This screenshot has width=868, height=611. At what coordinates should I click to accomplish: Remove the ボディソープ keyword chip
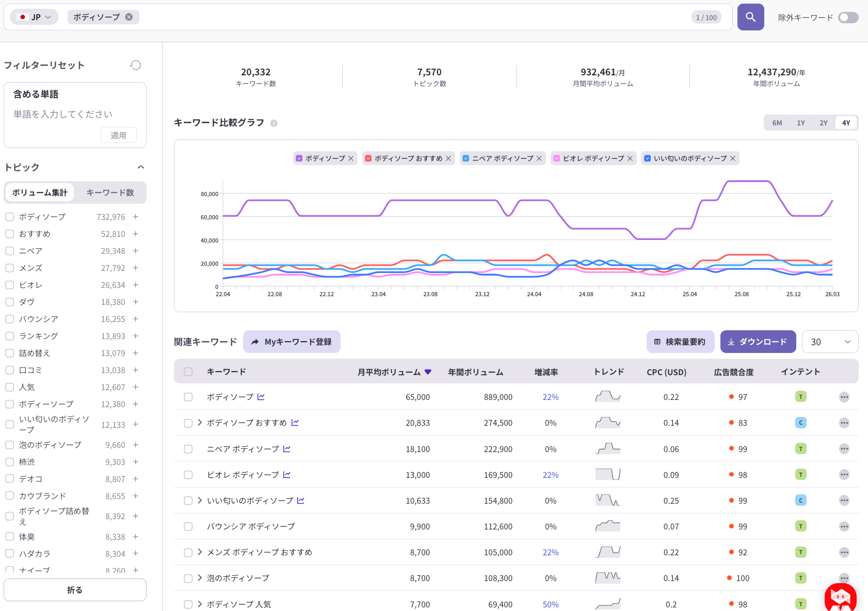(x=129, y=17)
